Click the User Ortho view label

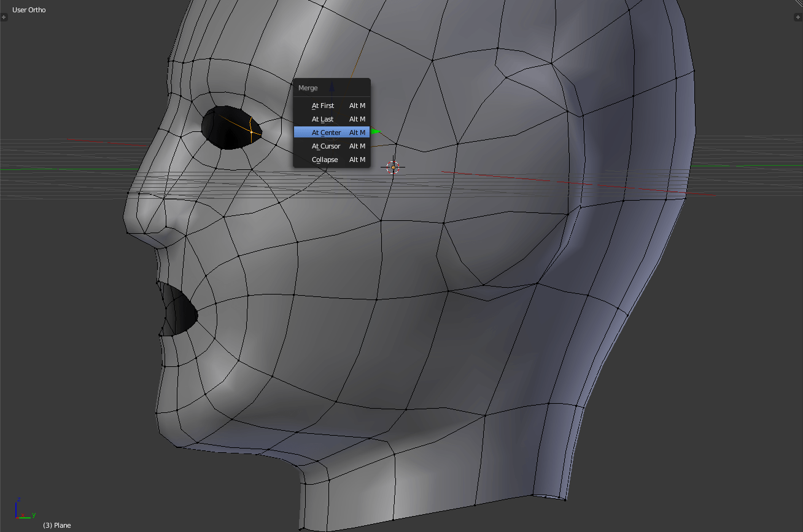[29, 10]
